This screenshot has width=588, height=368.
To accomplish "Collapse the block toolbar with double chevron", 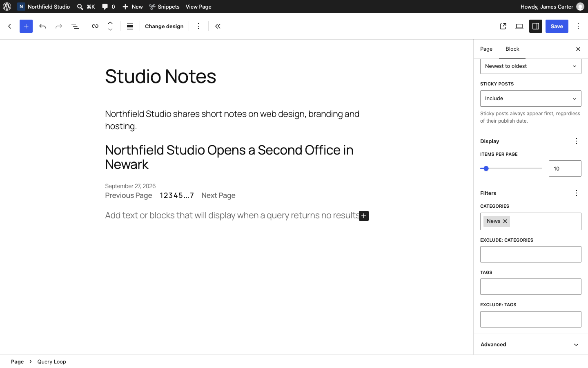I will [218, 26].
